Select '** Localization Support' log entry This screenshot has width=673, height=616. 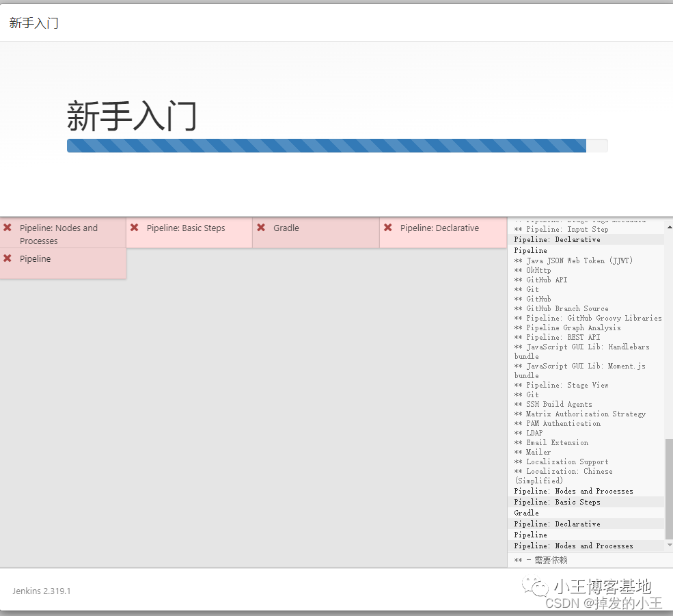562,461
